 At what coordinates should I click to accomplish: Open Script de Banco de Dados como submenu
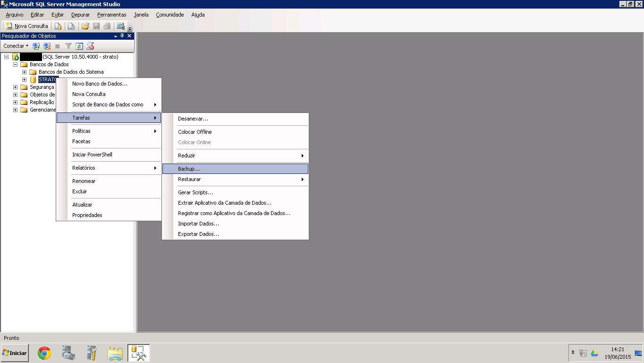[109, 104]
